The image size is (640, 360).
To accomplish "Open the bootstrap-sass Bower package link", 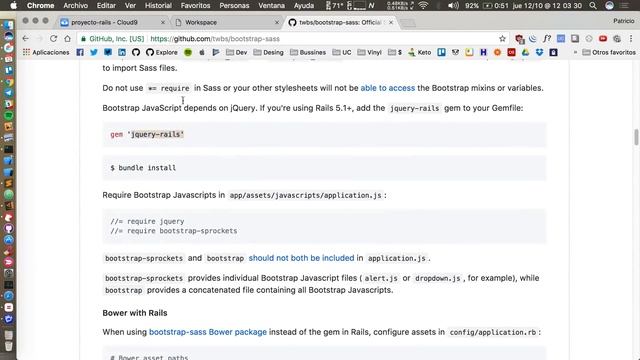I will point(208,332).
